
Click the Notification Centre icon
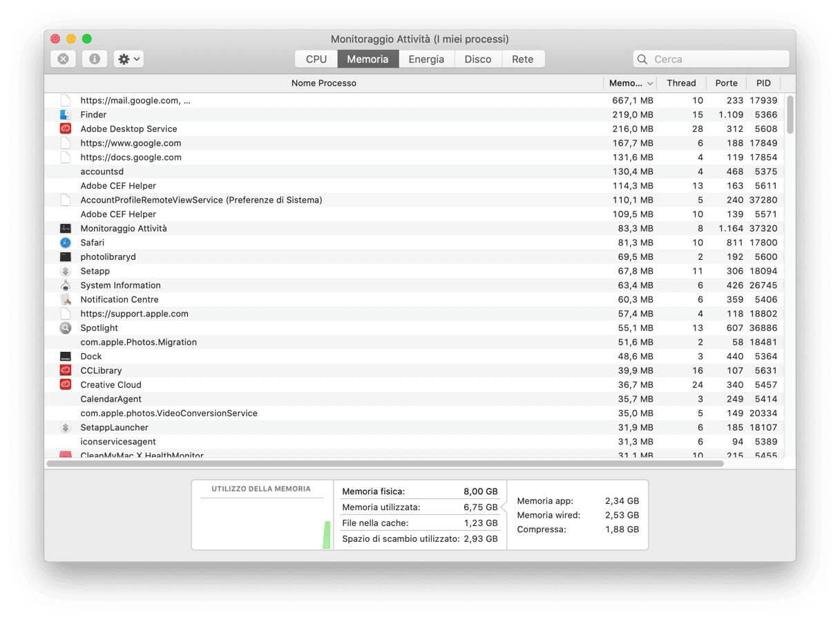click(x=66, y=299)
